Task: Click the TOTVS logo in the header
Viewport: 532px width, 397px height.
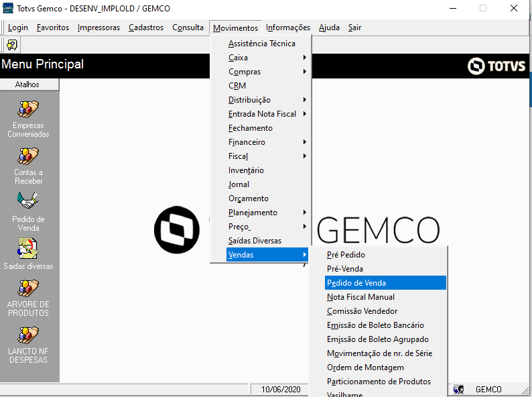Action: pyautogui.click(x=496, y=66)
